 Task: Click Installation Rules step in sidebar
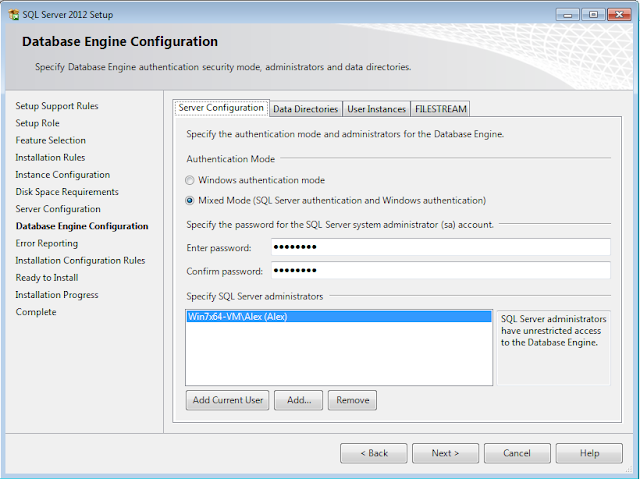point(50,157)
